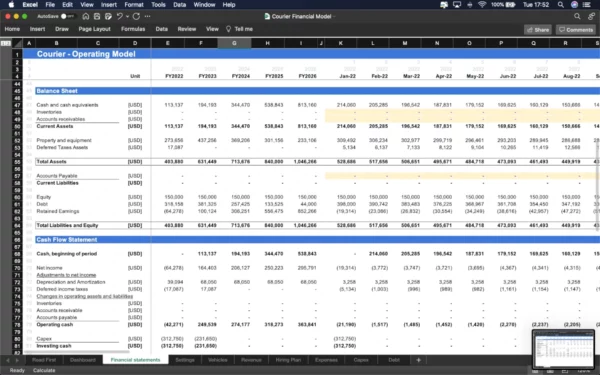
Task: Open Control Center in the menu bar
Action: (x=587, y=5)
